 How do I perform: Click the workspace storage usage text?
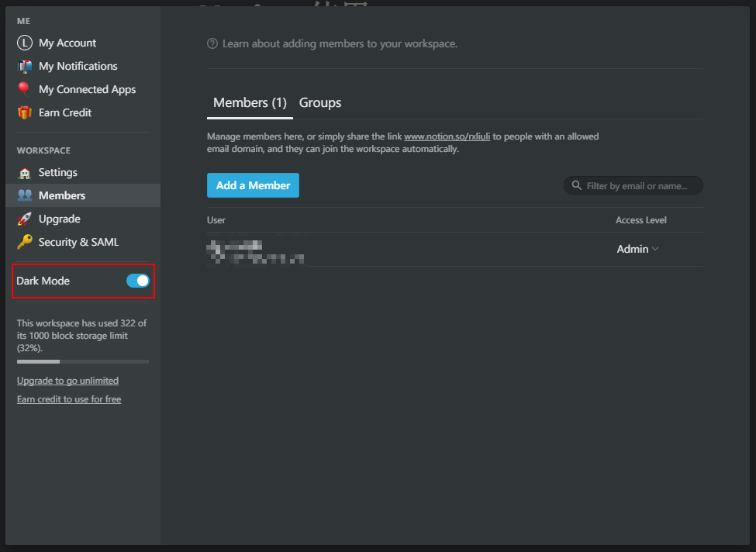tap(82, 336)
